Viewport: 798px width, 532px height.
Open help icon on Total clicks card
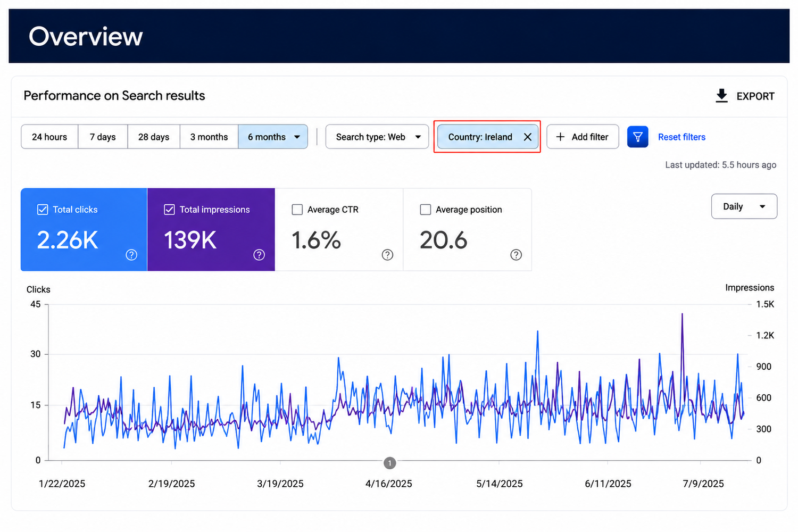point(131,255)
